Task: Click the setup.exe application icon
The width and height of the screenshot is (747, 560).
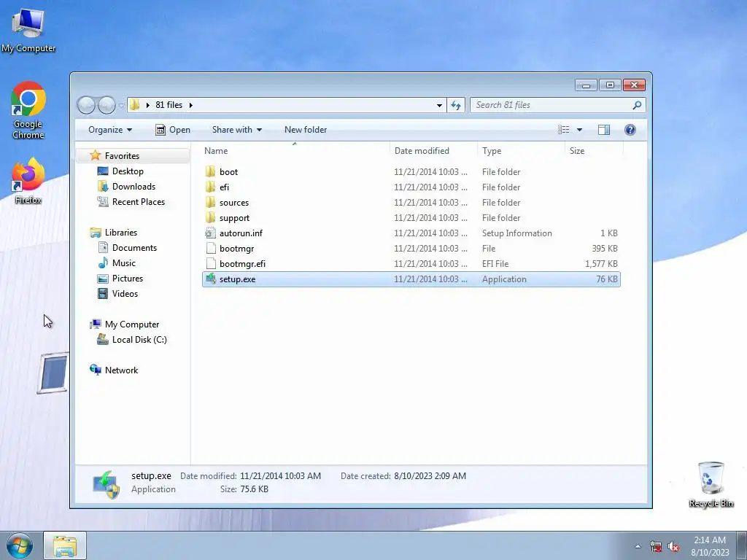Action: [x=211, y=279]
